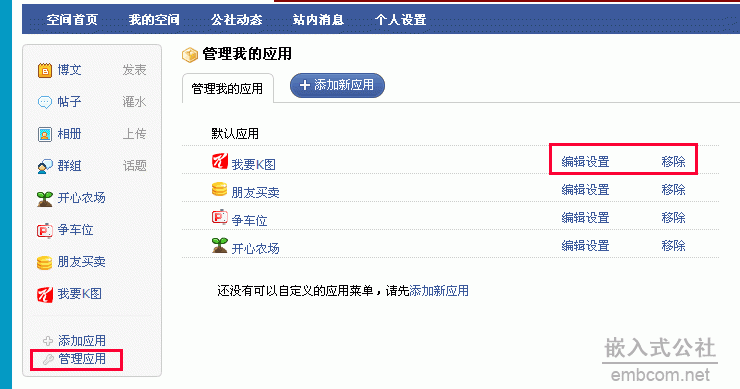The width and height of the screenshot is (740, 389).
Task: Click 移除 next to 朋友买卖
Action: click(673, 190)
